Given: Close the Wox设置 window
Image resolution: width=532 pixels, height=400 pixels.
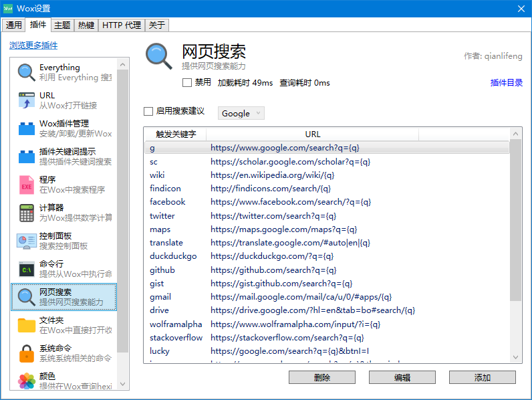Looking at the screenshot, I should coord(521,9).
